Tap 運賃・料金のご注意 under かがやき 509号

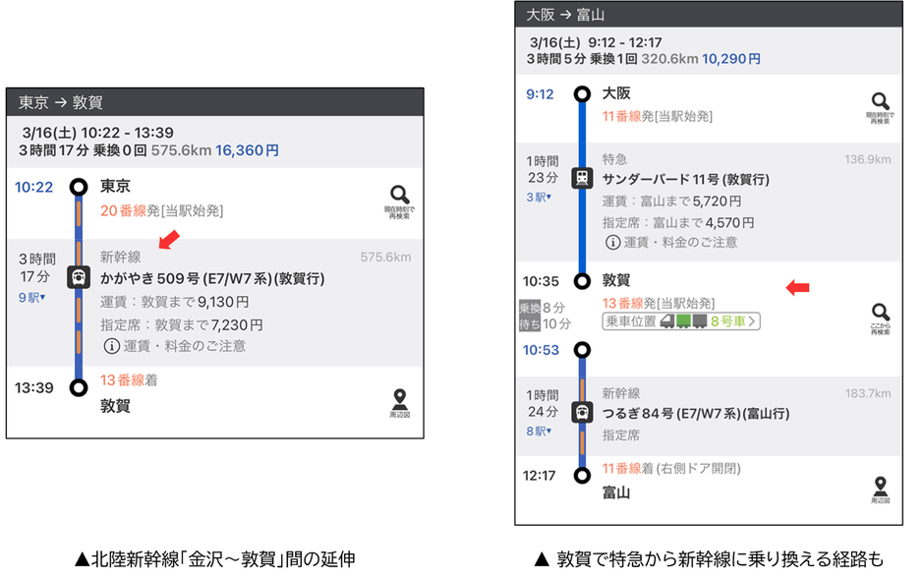click(x=185, y=346)
